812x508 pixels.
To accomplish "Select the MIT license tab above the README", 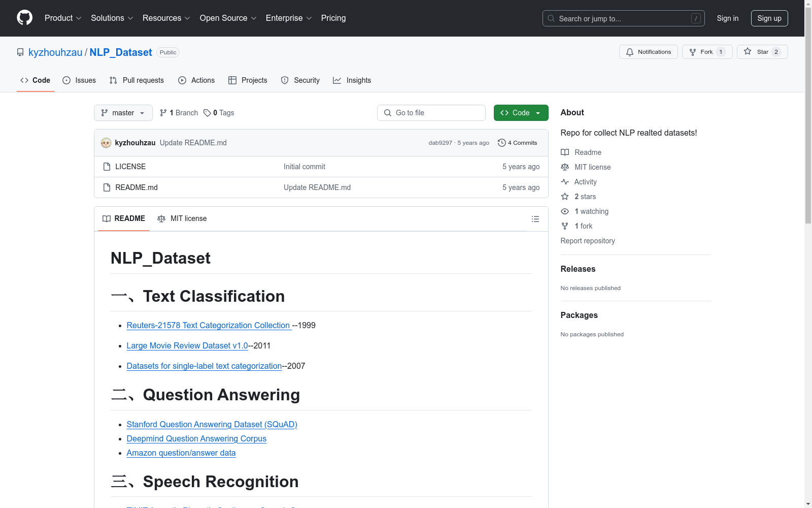I will click(182, 218).
